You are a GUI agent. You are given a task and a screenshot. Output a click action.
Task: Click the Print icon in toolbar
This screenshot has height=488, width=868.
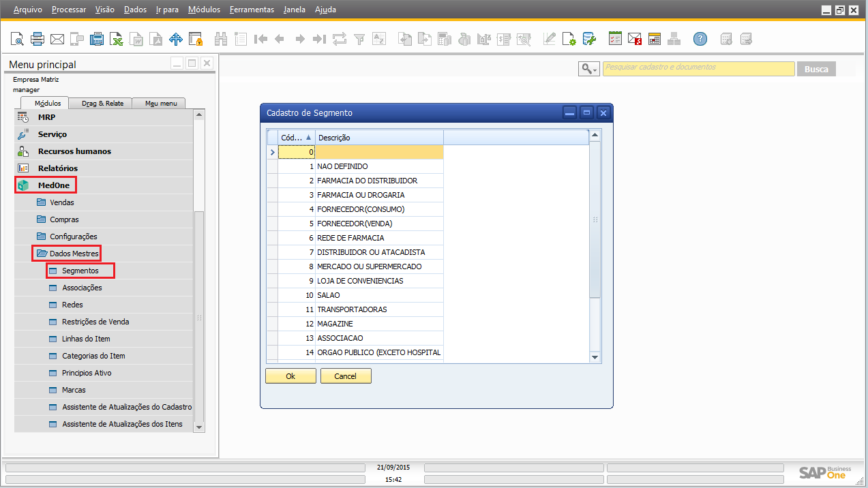[x=37, y=39]
